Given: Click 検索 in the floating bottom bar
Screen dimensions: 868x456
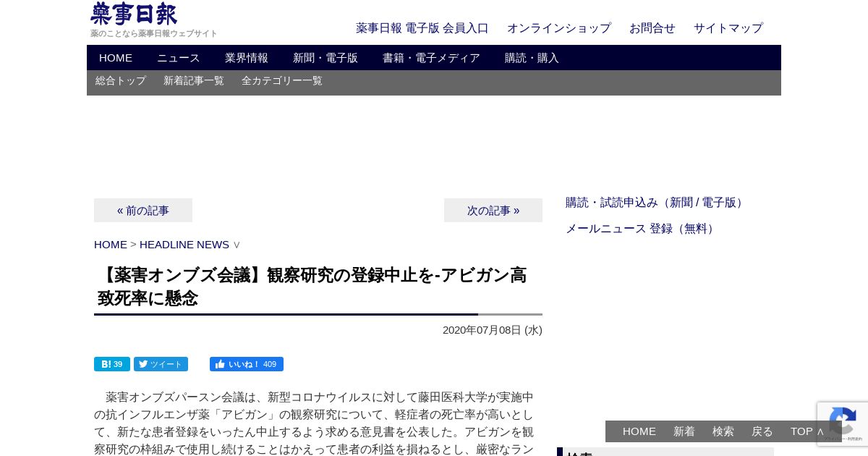Looking at the screenshot, I should [x=723, y=431].
